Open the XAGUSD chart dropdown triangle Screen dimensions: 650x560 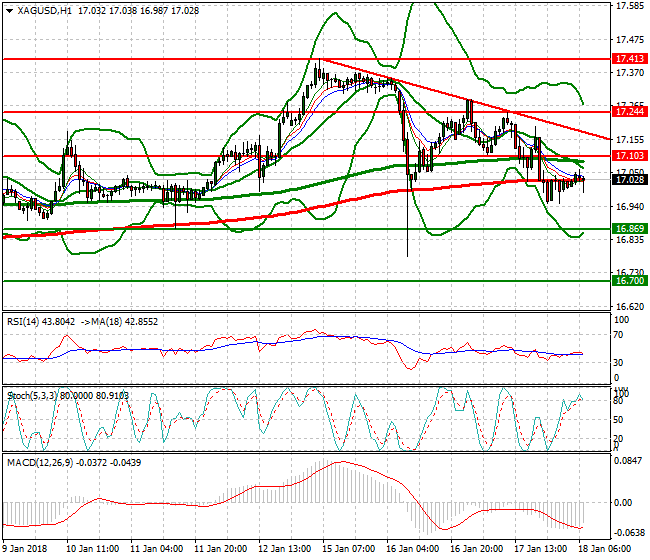[x=10, y=11]
